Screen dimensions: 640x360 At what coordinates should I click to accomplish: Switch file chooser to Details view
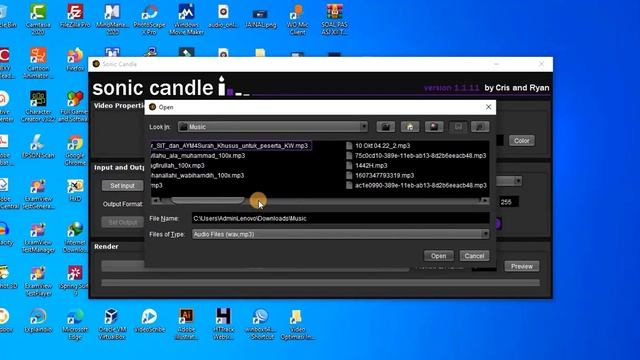480,127
